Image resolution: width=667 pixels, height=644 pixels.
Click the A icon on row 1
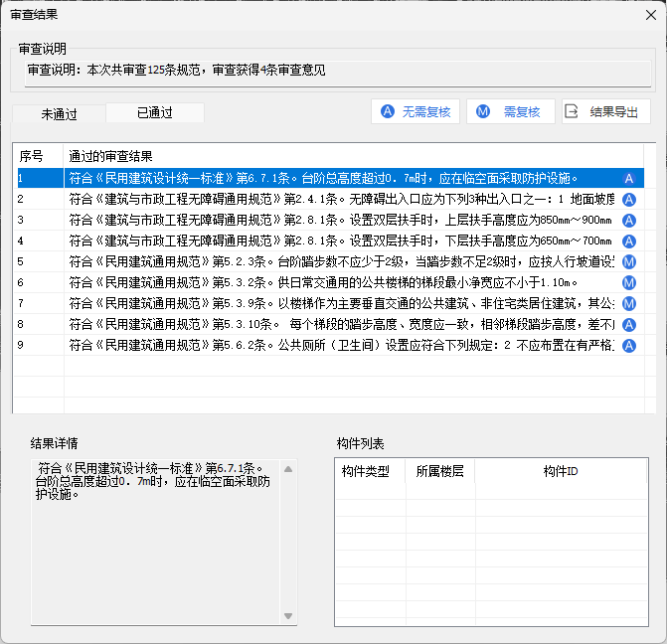[628, 179]
